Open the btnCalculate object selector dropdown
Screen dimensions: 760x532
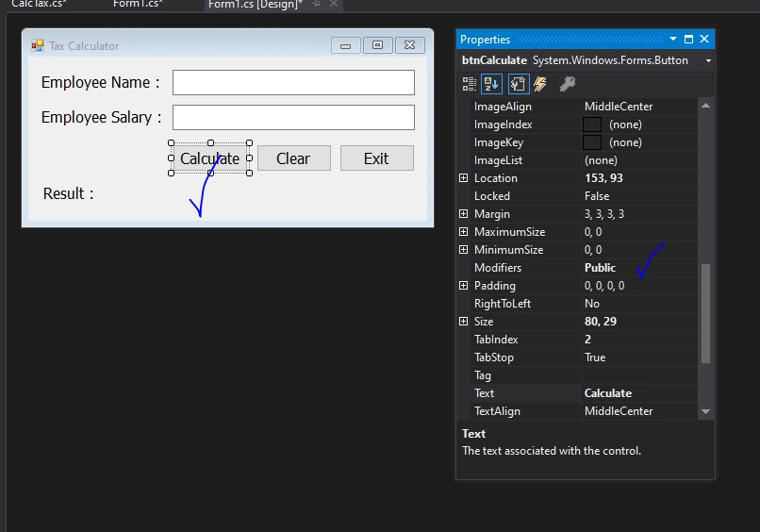[x=708, y=60]
